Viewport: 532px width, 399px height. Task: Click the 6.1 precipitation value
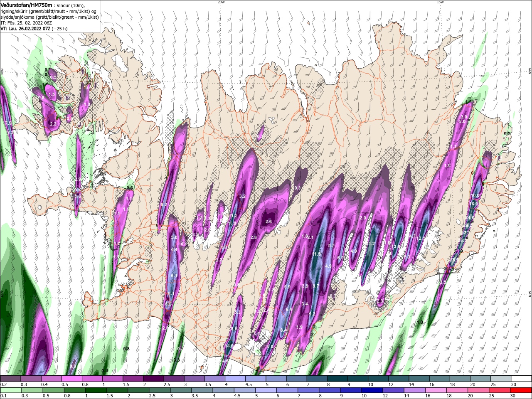[x=174, y=276]
